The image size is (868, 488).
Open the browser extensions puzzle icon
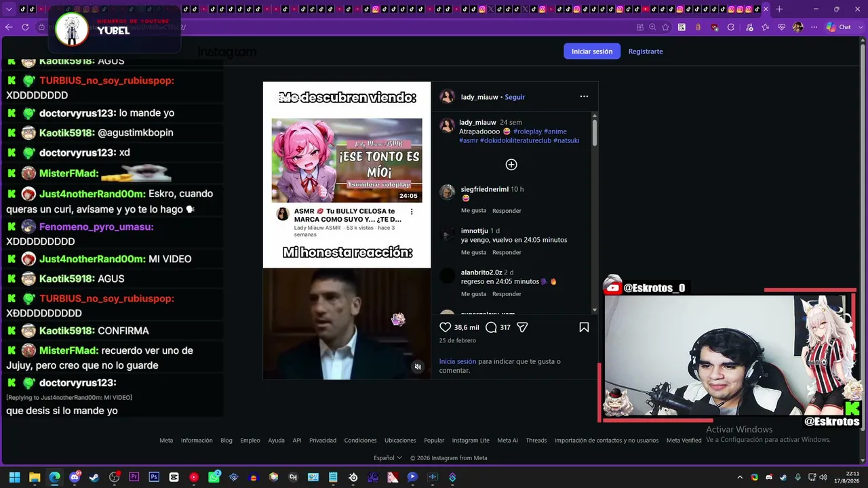click(x=730, y=27)
